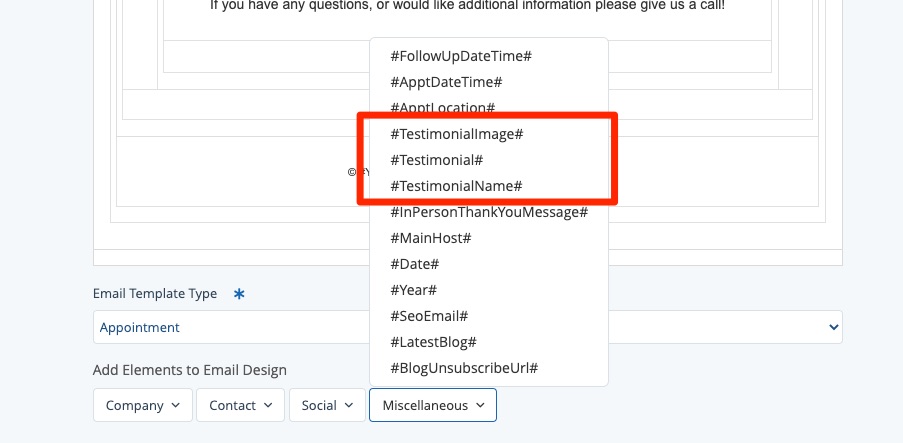The width and height of the screenshot is (903, 443).
Task: Select the #Year# merge tag
Action: (414, 290)
